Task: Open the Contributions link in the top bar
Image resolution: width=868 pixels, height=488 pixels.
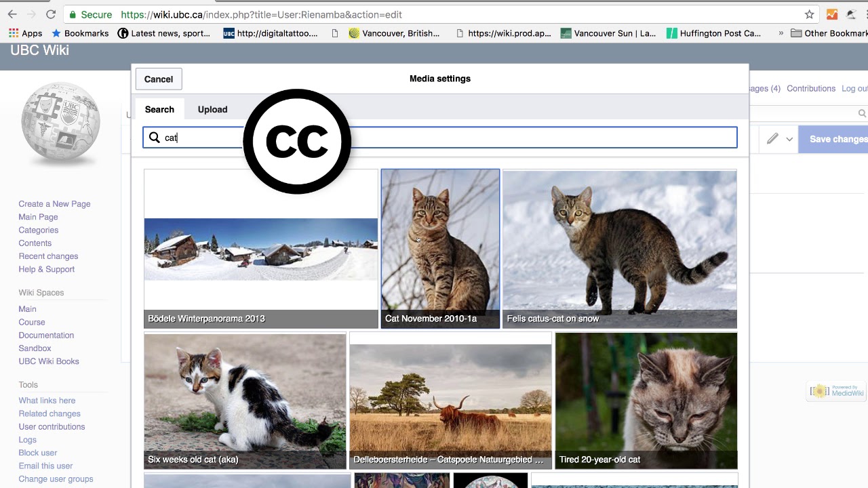Action: [811, 89]
